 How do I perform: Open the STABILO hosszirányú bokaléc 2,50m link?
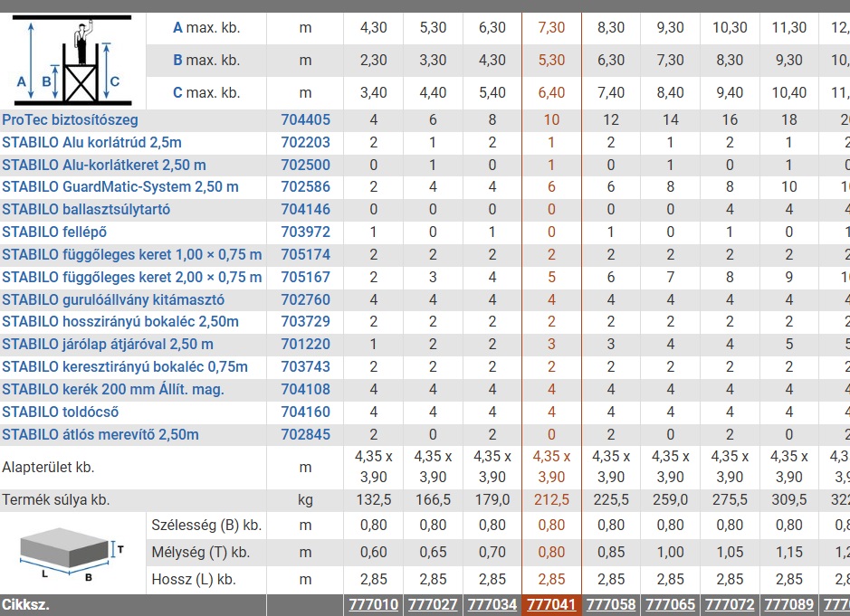(x=120, y=322)
